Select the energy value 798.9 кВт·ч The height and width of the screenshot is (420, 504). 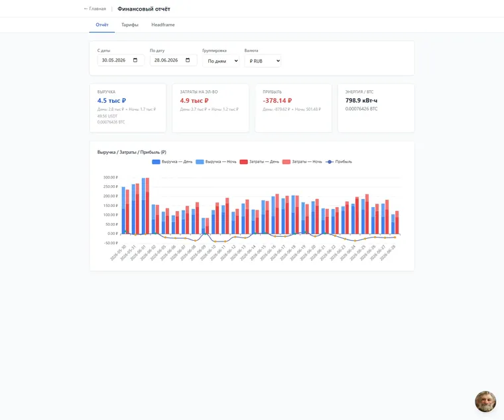[361, 101]
